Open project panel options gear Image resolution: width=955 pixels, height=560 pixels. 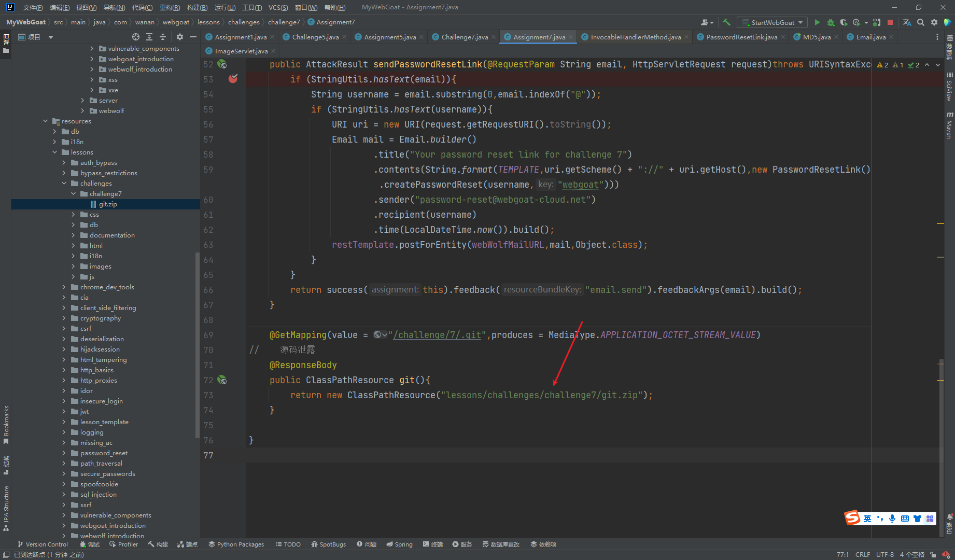tap(180, 37)
